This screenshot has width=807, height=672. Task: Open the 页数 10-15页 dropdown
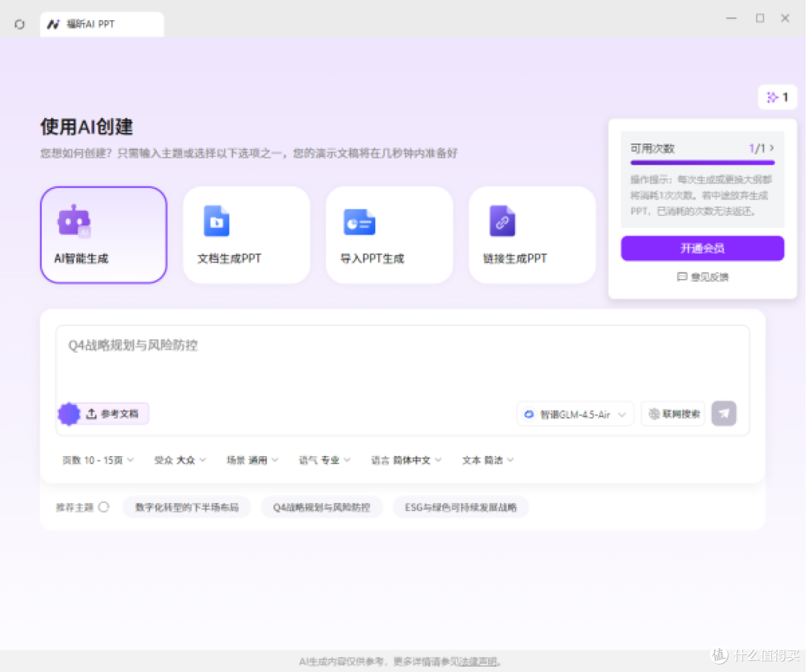tap(98, 460)
